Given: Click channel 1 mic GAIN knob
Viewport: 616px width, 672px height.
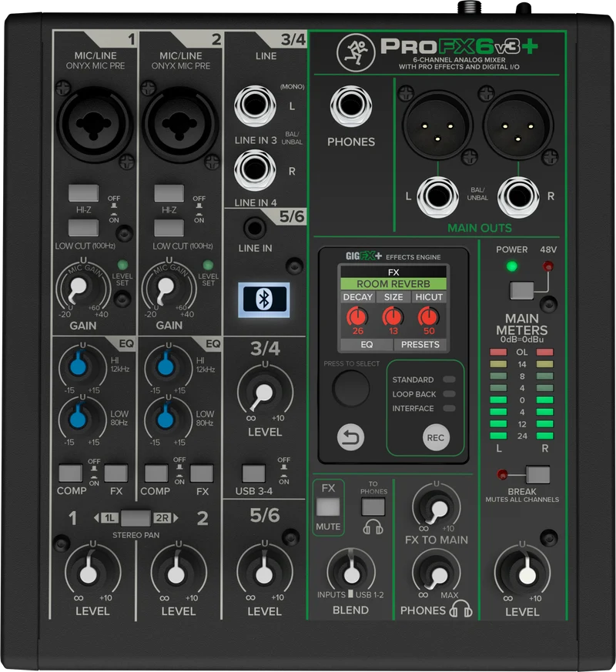Looking at the screenshot, I should pyautogui.click(x=78, y=288).
